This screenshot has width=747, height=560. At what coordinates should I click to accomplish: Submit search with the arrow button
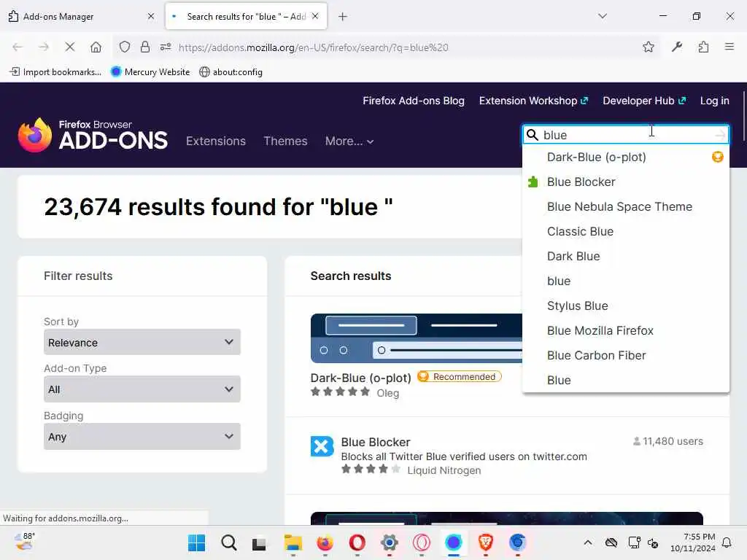pos(720,135)
